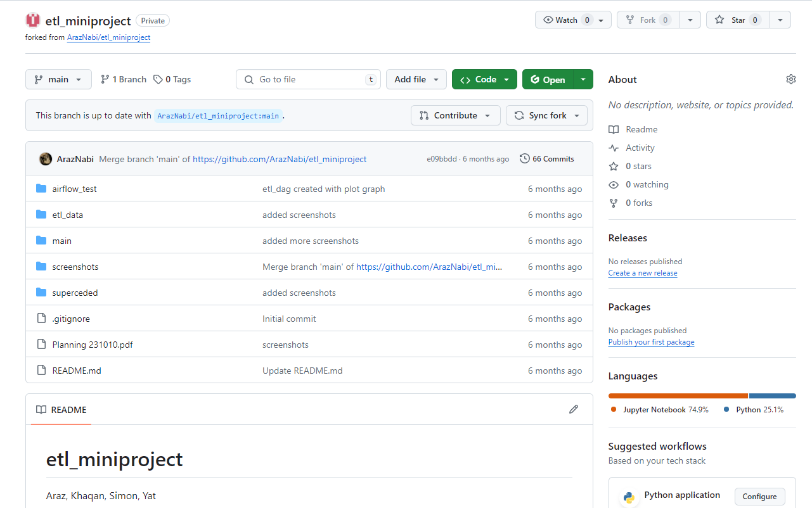Click the 'etl_dag created with plot graph' commit message

323,189
